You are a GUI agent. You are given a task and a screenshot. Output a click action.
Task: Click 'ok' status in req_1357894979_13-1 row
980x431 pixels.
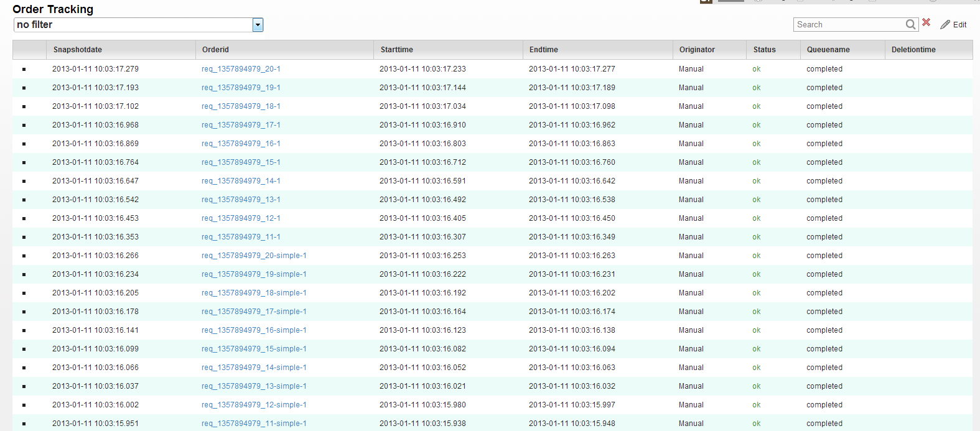click(x=757, y=200)
